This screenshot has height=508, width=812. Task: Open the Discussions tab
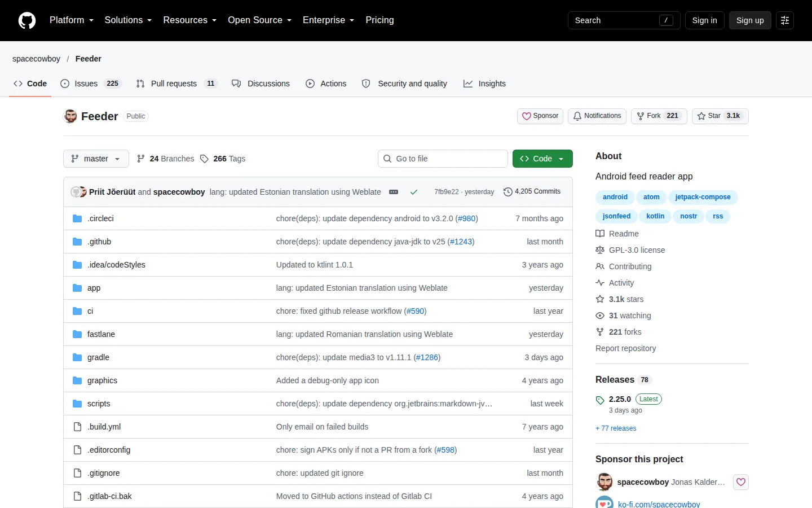pyautogui.click(x=261, y=84)
